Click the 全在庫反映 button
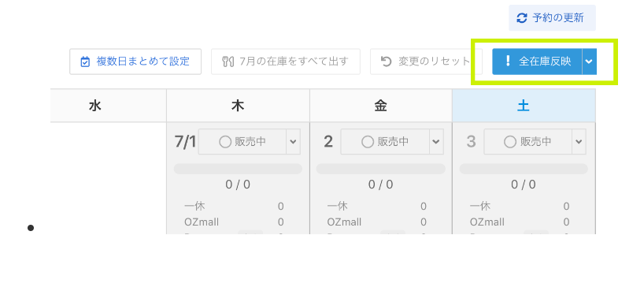644x291 pixels. (x=537, y=62)
